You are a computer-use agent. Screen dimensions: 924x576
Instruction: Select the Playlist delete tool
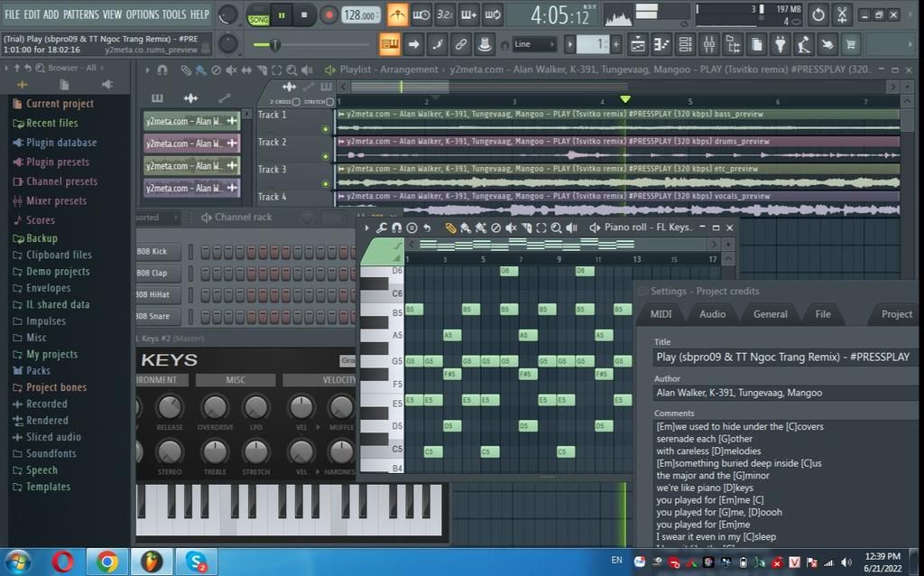tap(217, 70)
